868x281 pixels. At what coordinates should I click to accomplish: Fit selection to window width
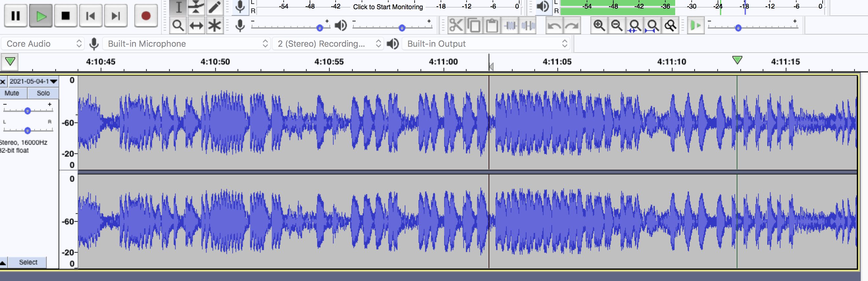[635, 26]
